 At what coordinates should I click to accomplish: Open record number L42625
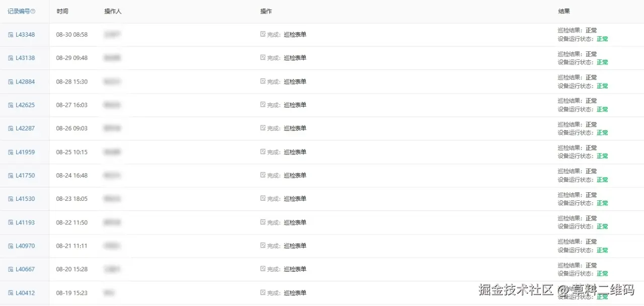pos(25,105)
